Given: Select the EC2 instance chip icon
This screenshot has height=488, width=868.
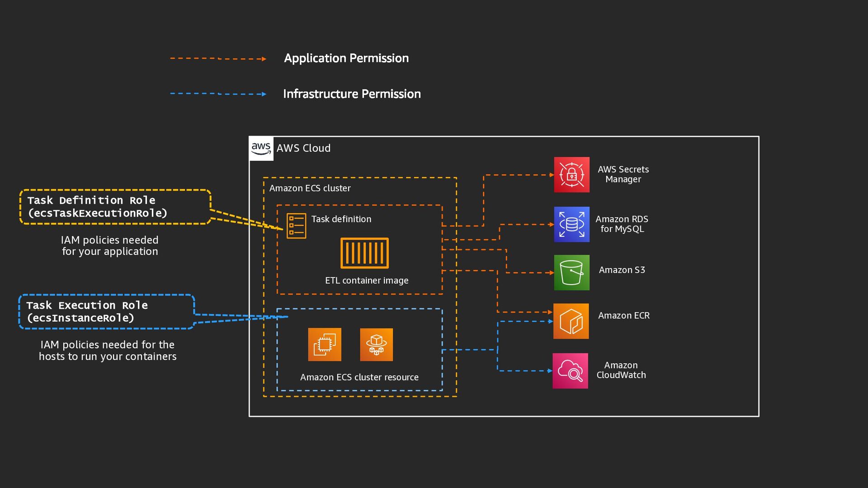Looking at the screenshot, I should point(325,345).
